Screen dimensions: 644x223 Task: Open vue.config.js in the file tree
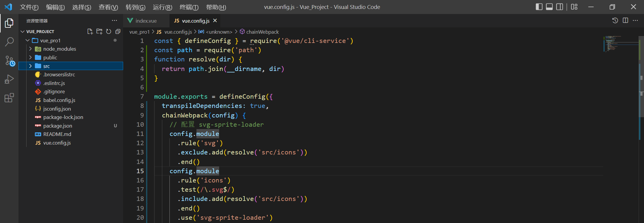click(x=57, y=143)
